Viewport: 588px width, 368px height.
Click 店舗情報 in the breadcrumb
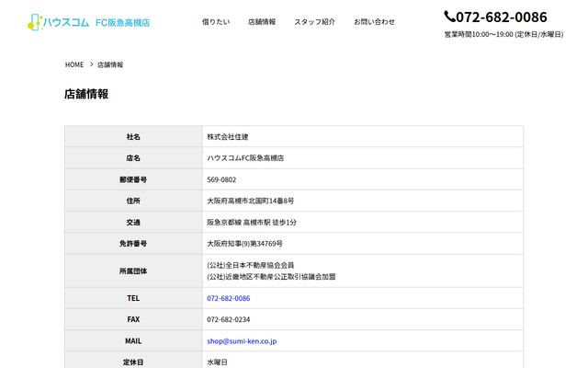(110, 64)
